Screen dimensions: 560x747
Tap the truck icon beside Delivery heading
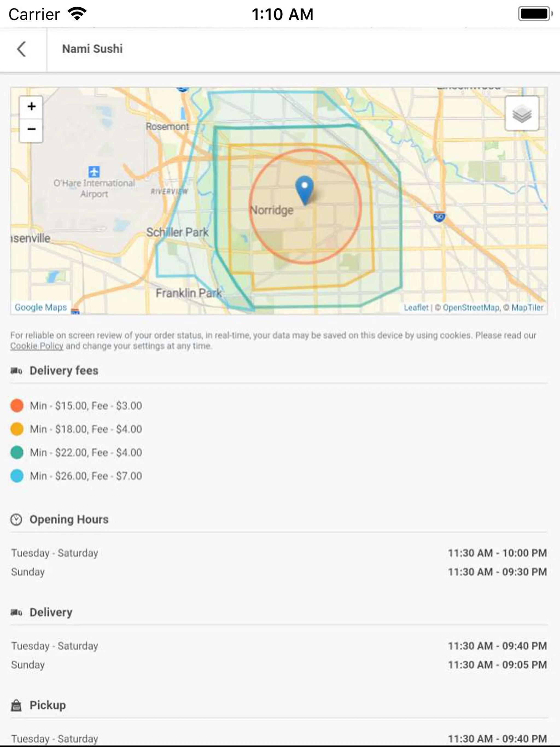click(x=16, y=612)
